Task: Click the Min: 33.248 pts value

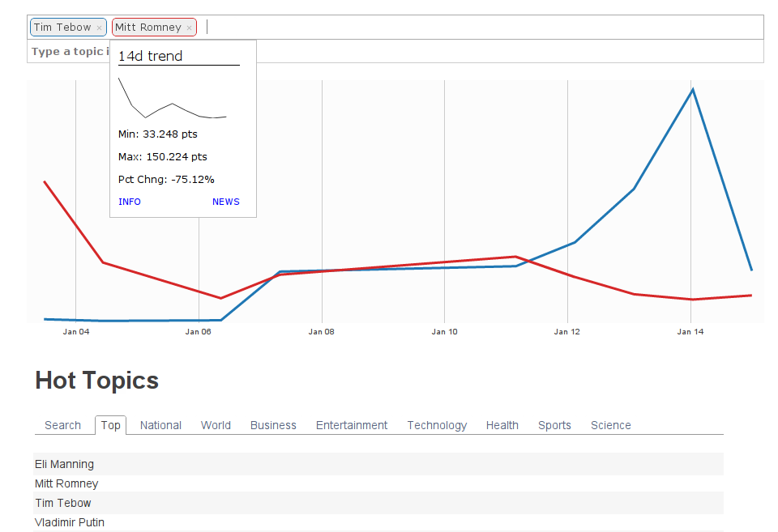Action: point(158,134)
